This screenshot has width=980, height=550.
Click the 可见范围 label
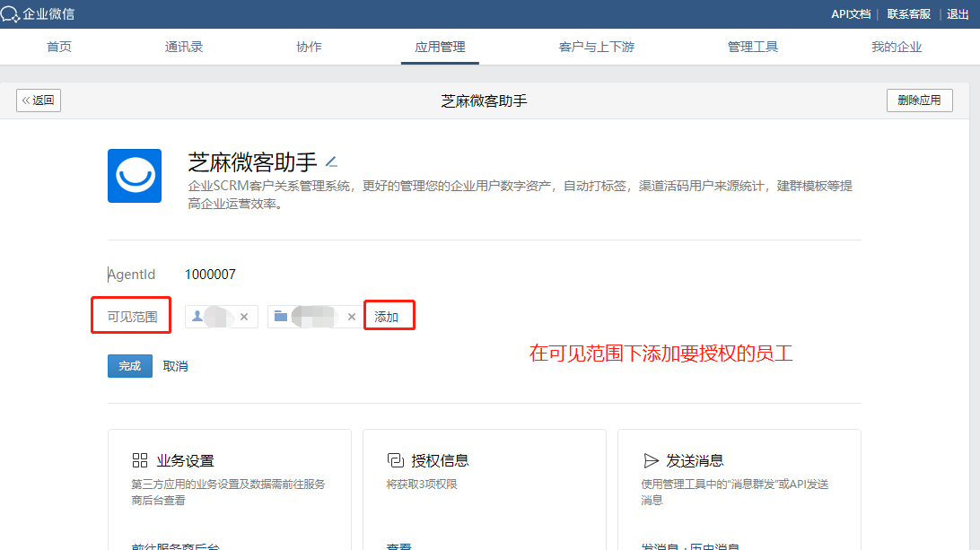point(132,317)
